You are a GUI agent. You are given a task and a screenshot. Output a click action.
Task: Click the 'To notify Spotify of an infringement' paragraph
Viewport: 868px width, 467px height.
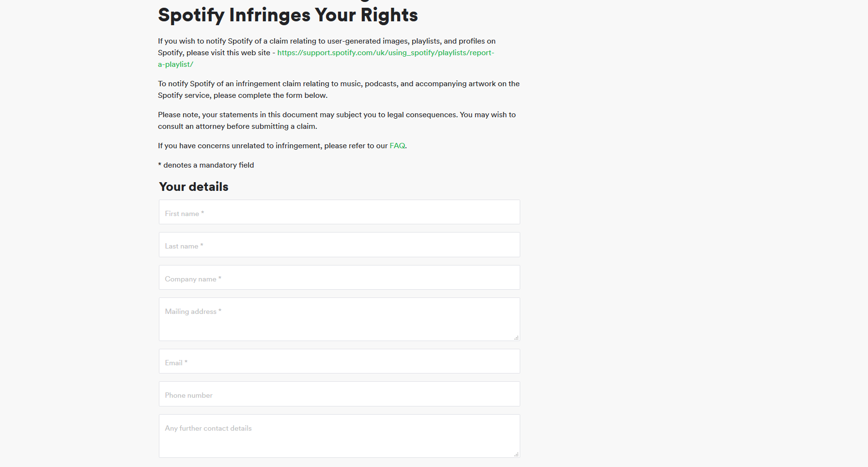click(x=338, y=84)
